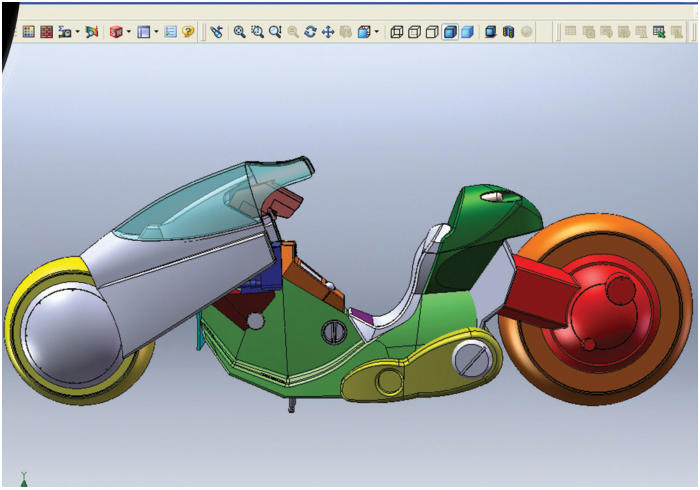Open the brick Edit Texture tool
This screenshot has width=700, height=490.
click(46, 32)
